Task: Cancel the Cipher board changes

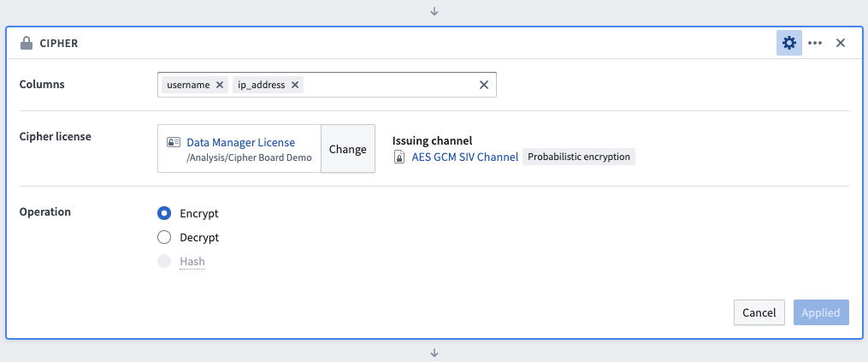Action: coord(759,312)
